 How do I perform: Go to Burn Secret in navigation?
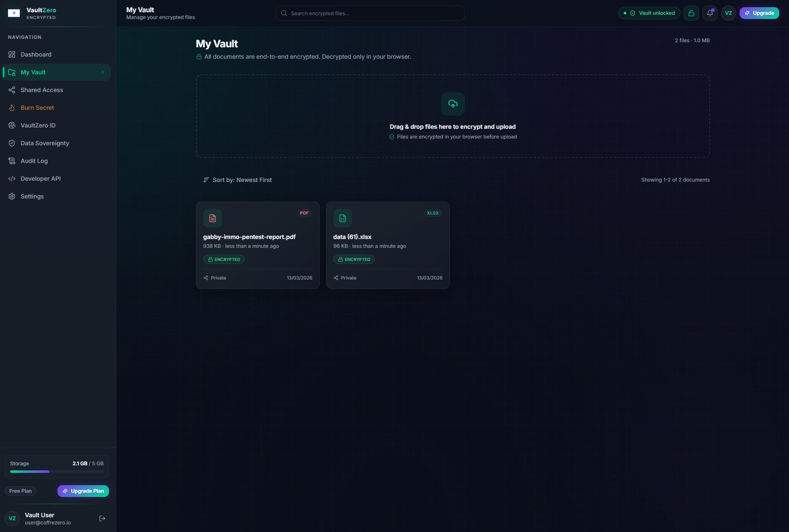(37, 108)
